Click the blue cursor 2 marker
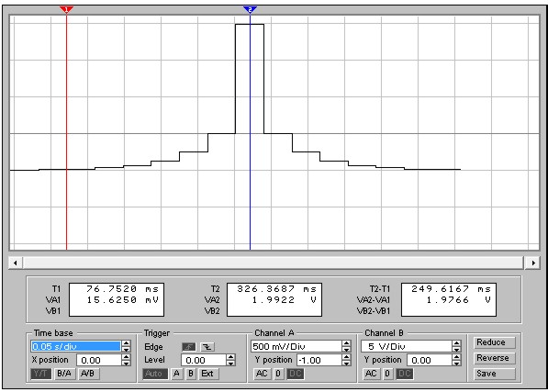 pos(250,9)
